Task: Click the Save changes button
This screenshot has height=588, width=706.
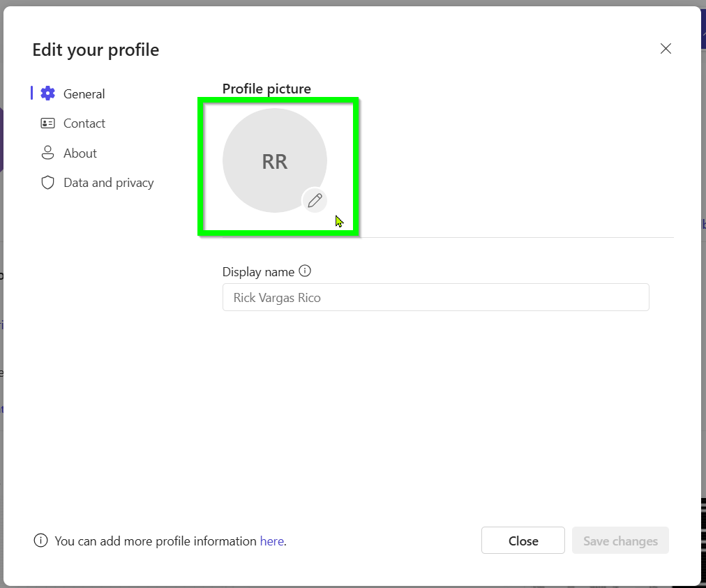Action: click(619, 540)
